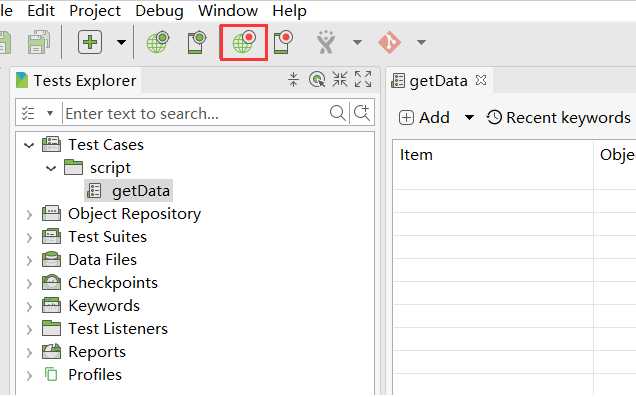Select the script folder
The height and width of the screenshot is (397, 636).
point(110,168)
